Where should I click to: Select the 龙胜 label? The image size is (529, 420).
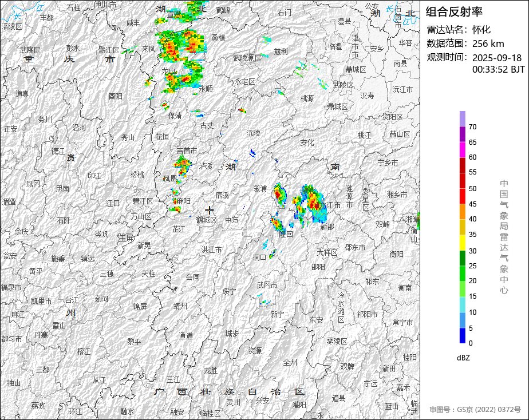coord(211,371)
